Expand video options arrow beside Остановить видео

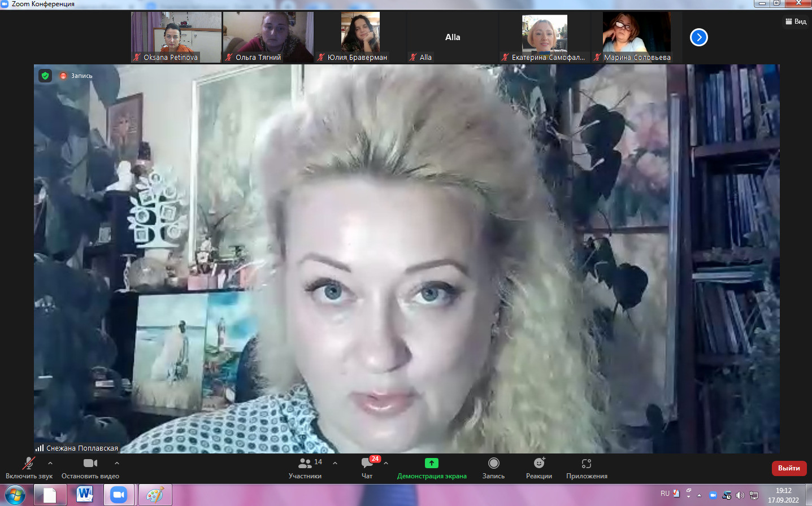pyautogui.click(x=117, y=463)
